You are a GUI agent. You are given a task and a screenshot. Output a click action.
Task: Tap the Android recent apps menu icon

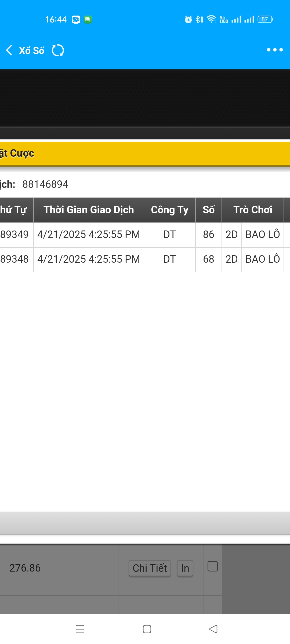80,629
